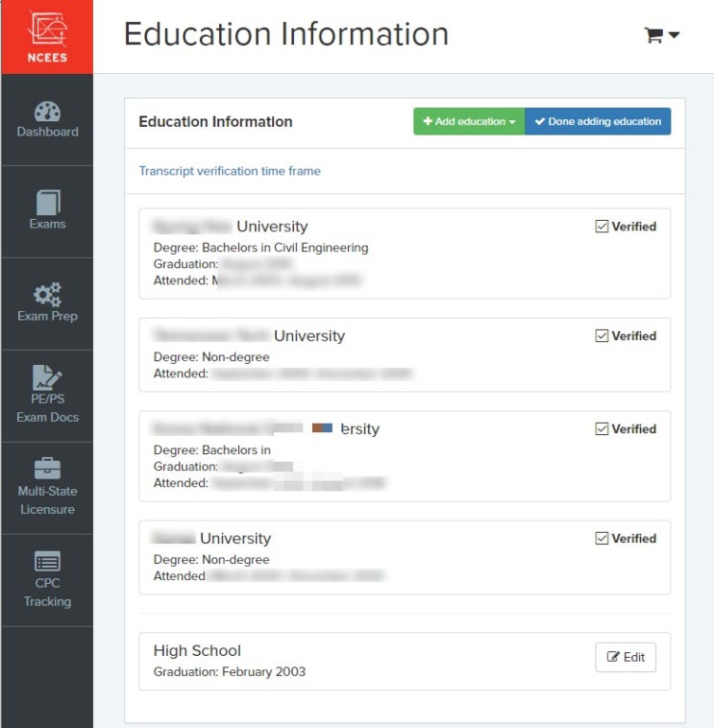The height and width of the screenshot is (728, 714).
Task: Toggle Verified checkbox for Civil Engineering degree
Action: click(603, 227)
